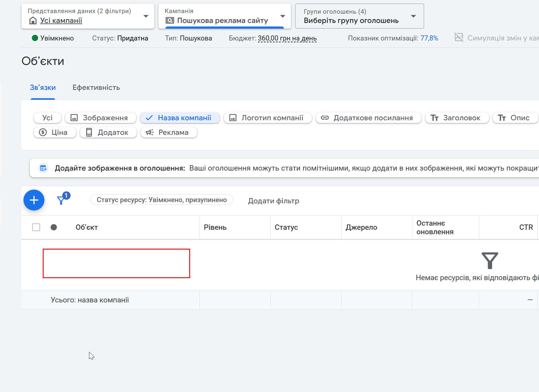Image resolution: width=539 pixels, height=392 pixels.
Task: Expand the Представлення даних dropdown arrow
Action: 146,16
